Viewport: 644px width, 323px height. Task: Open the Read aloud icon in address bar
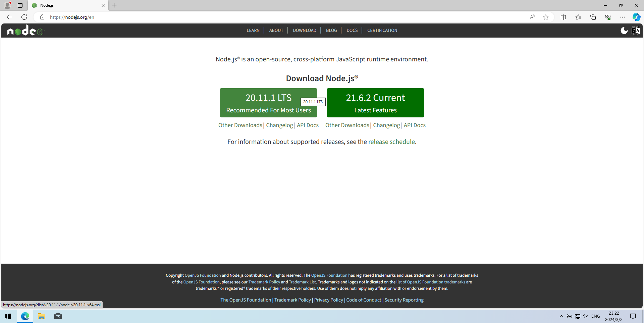[532, 17]
